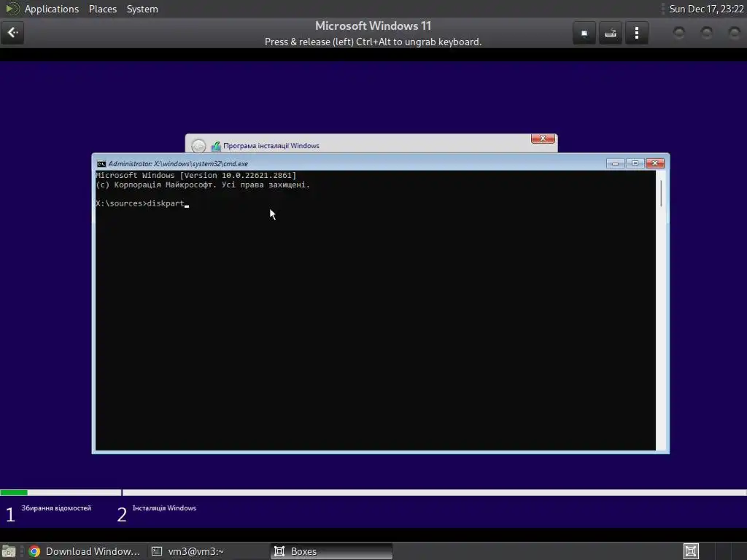Go back using Boxes back arrow
Screen dimensions: 747x560
pyautogui.click(x=12, y=32)
